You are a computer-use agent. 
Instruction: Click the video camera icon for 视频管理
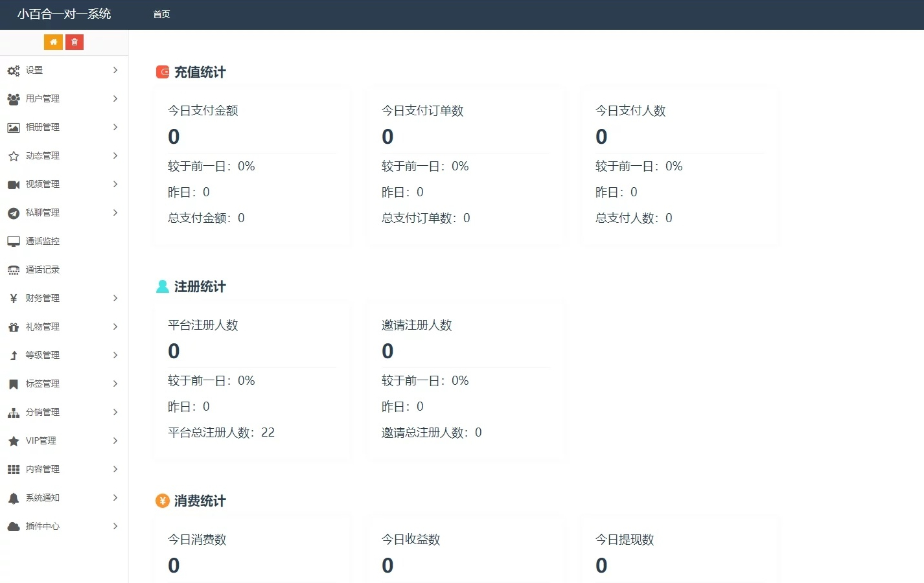(x=14, y=185)
